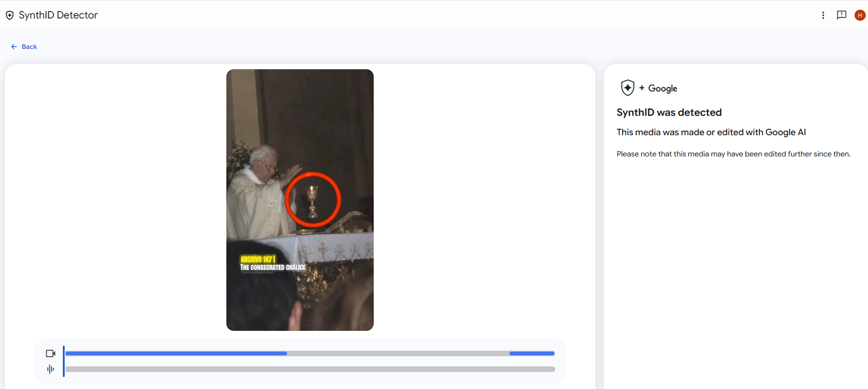Open the three-dot more options menu

[823, 15]
